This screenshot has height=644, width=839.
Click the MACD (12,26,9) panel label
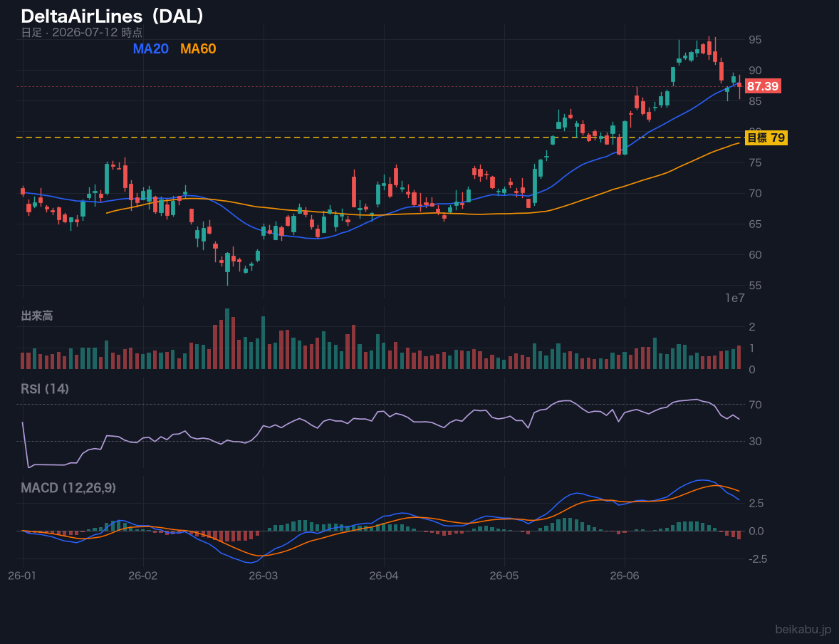click(x=68, y=488)
